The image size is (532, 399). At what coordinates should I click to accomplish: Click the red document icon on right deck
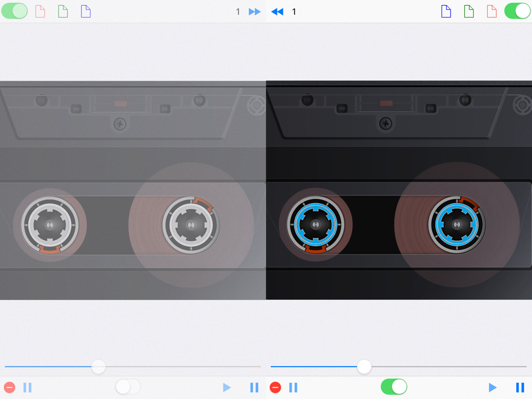pyautogui.click(x=492, y=12)
